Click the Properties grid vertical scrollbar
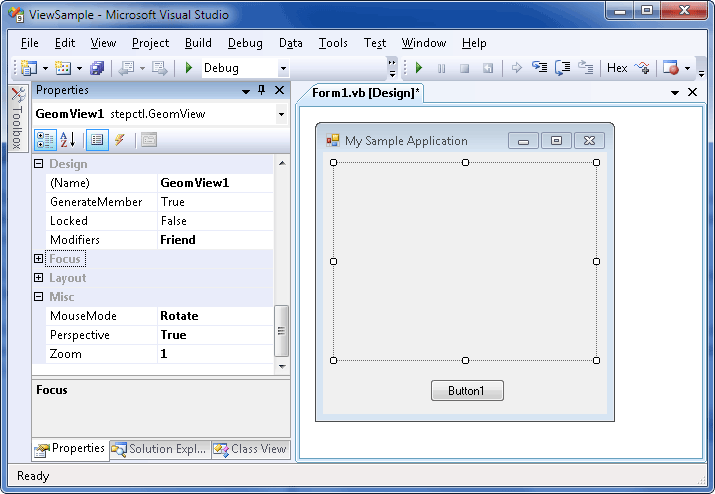The height and width of the screenshot is (494, 715). click(282, 330)
